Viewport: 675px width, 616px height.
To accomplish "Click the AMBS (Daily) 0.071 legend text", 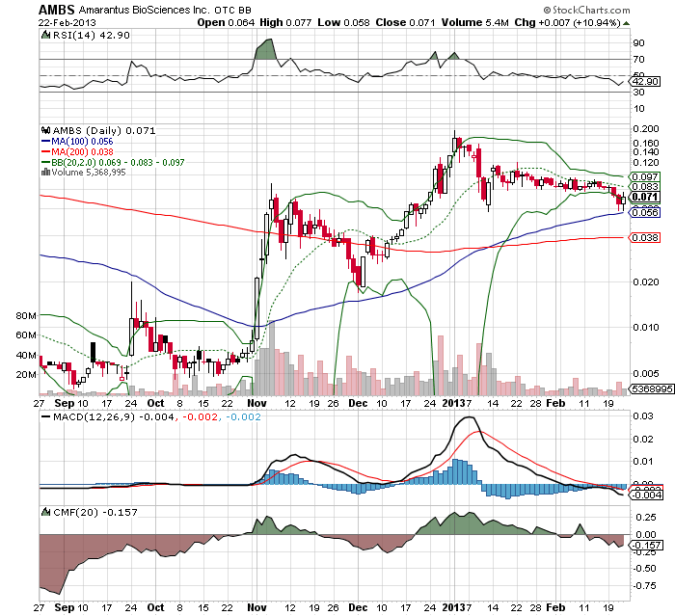I will pyautogui.click(x=104, y=130).
